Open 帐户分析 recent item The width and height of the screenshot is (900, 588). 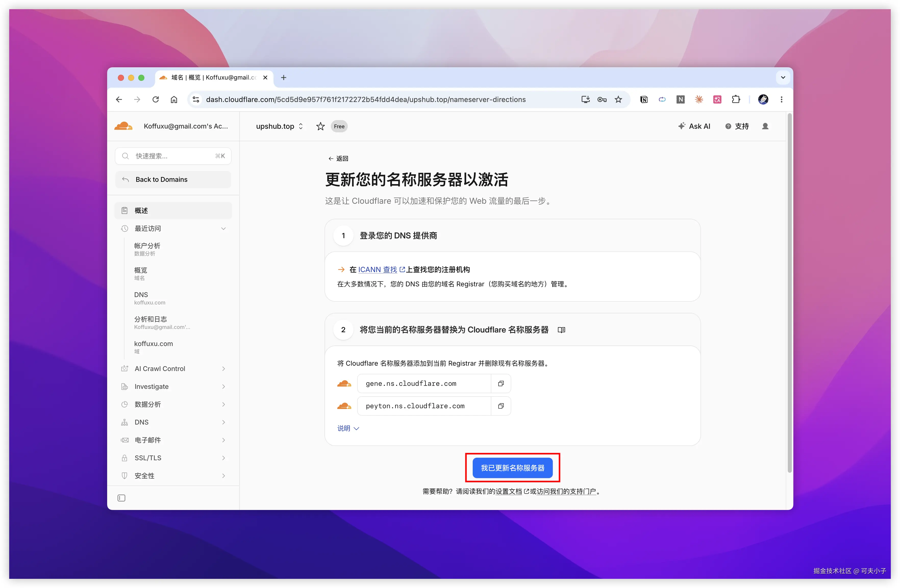pyautogui.click(x=147, y=249)
